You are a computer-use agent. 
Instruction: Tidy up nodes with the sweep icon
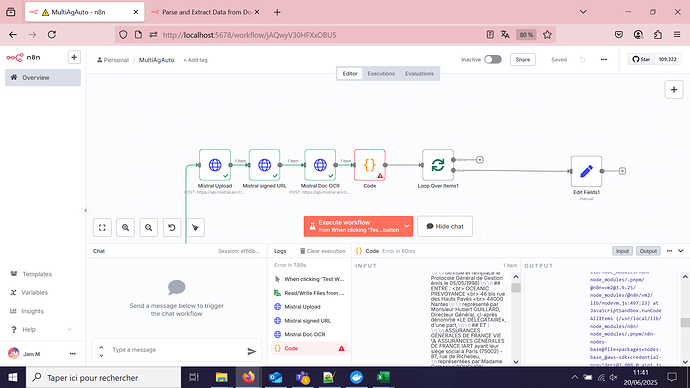coord(195,227)
